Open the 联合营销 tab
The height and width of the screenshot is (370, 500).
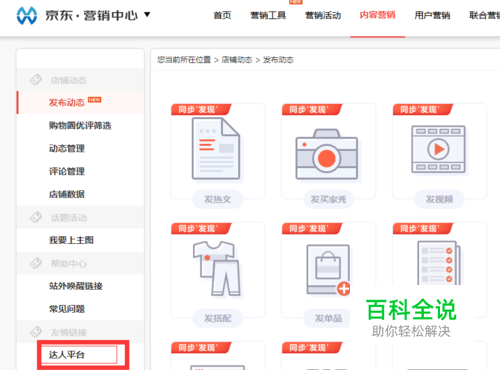point(485,15)
